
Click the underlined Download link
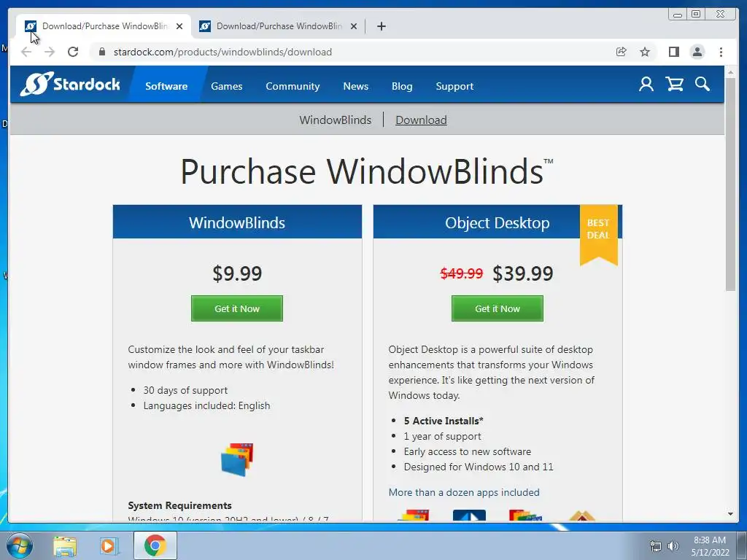coord(421,120)
